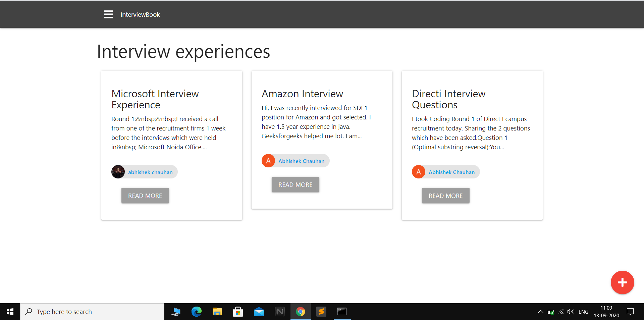Click the orange A avatar on Directi card
This screenshot has width=644, height=320.
419,172
